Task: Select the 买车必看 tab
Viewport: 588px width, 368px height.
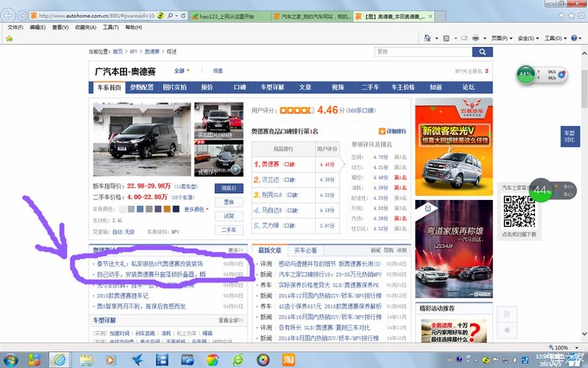Action: [x=305, y=250]
